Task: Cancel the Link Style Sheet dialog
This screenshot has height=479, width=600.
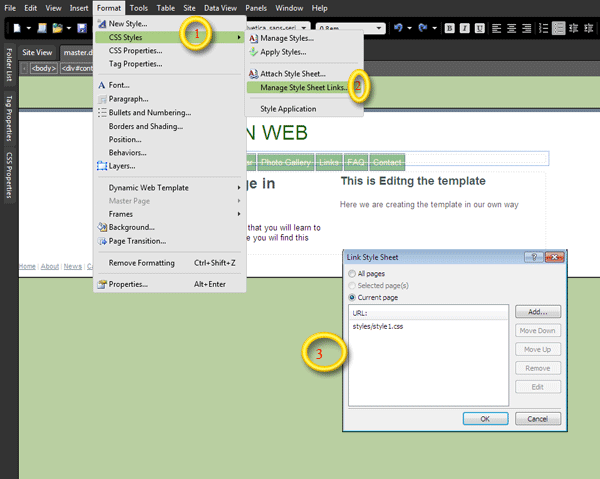Action: click(538, 419)
